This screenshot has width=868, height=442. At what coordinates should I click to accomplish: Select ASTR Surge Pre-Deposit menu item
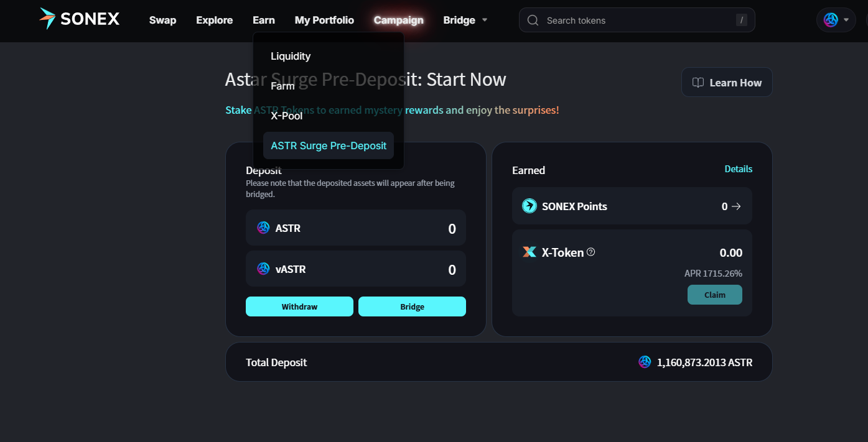[x=329, y=145]
